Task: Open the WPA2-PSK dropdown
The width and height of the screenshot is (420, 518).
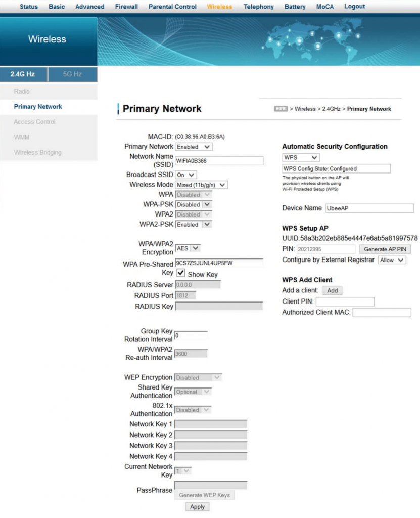Action: click(193, 224)
